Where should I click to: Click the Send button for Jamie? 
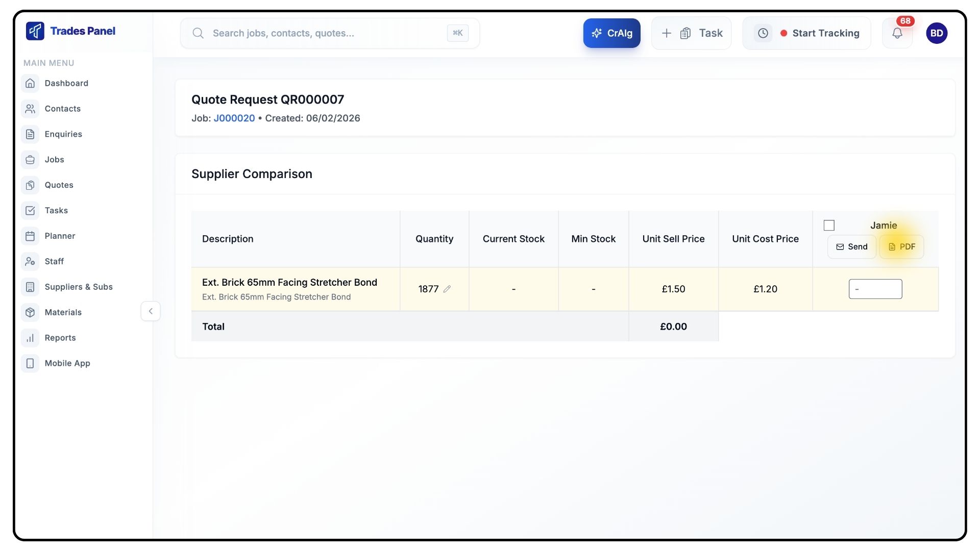point(851,247)
